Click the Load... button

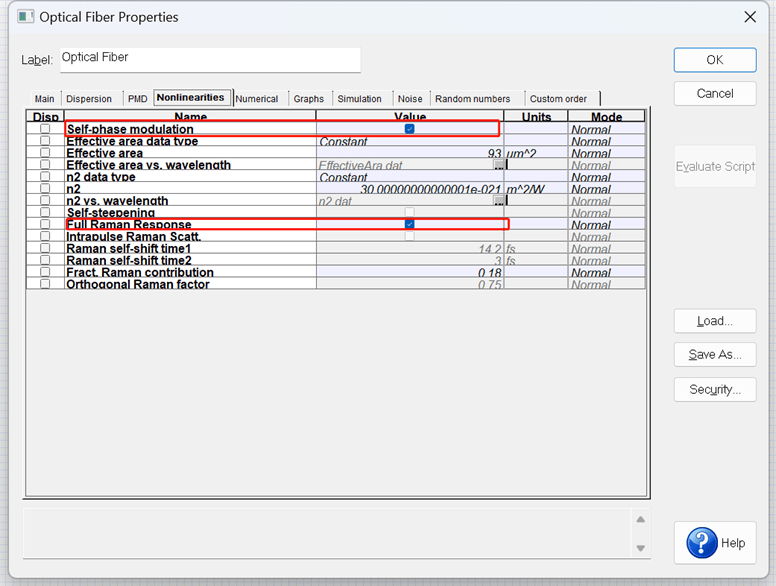click(x=714, y=321)
